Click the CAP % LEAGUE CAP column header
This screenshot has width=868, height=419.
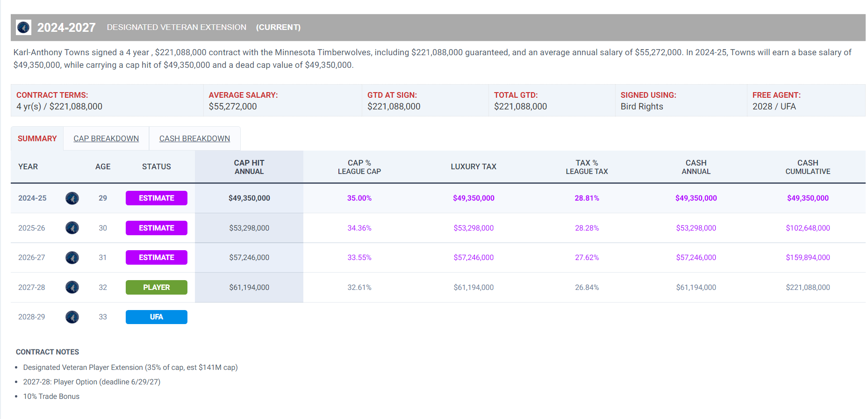click(359, 167)
